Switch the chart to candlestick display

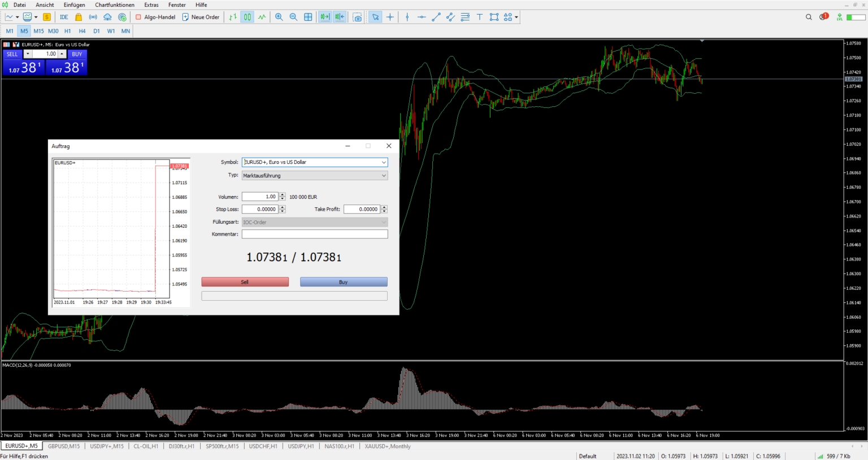[247, 17]
